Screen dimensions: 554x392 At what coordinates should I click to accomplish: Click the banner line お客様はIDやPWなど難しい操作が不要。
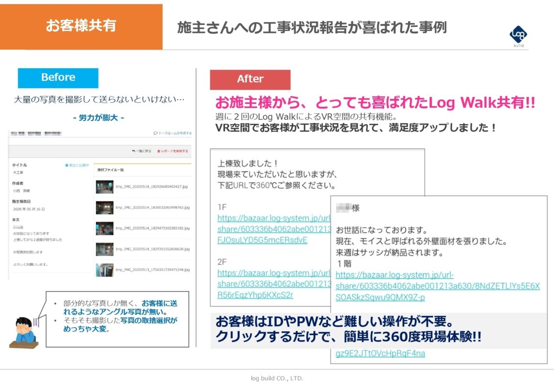point(335,321)
